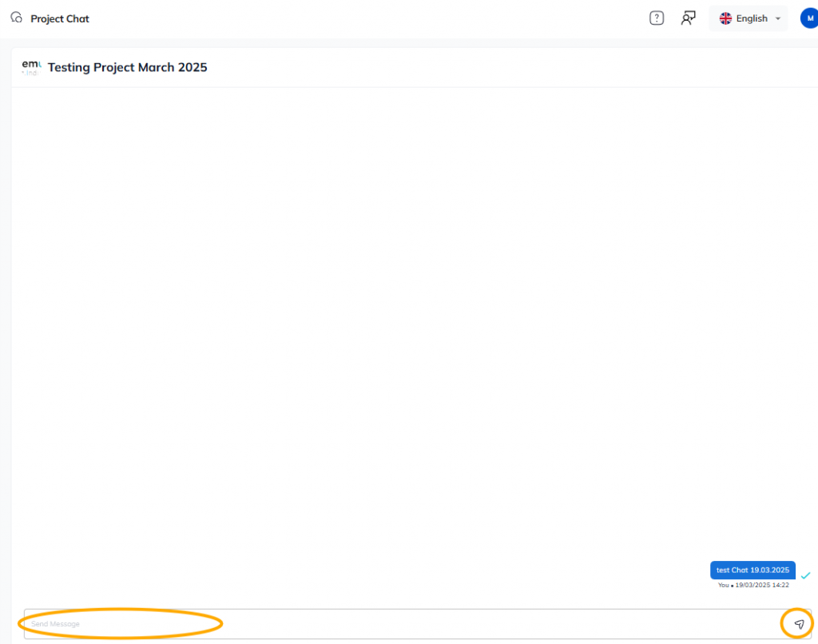The image size is (818, 644).
Task: Click the project logo next to the title
Action: pos(31,67)
